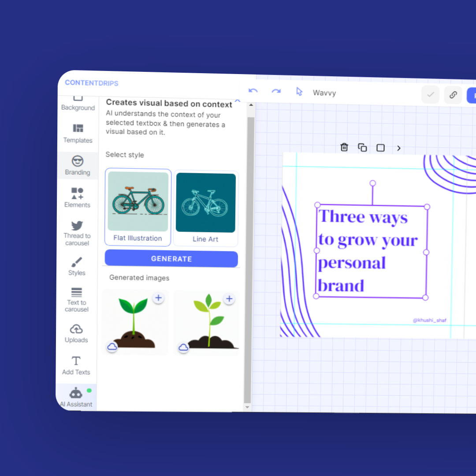Screen dimensions: 476x476
Task: Collapse the visual context panel chevron
Action: click(237, 101)
